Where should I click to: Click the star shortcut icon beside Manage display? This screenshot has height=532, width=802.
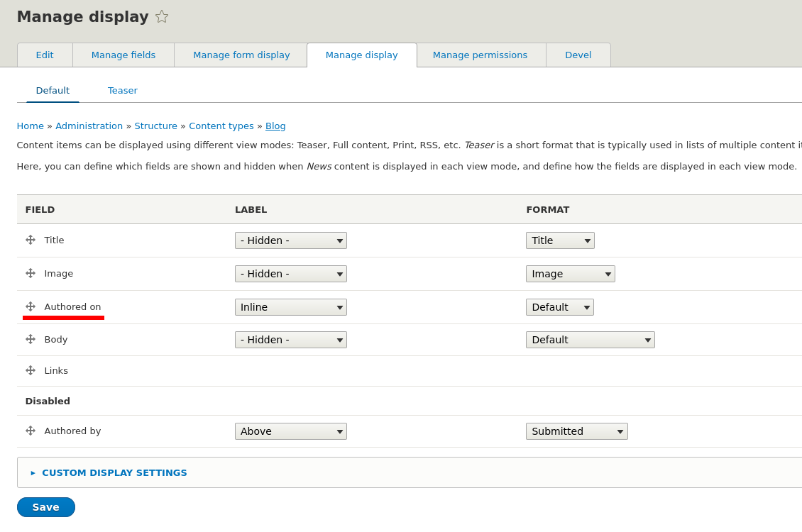click(x=162, y=17)
